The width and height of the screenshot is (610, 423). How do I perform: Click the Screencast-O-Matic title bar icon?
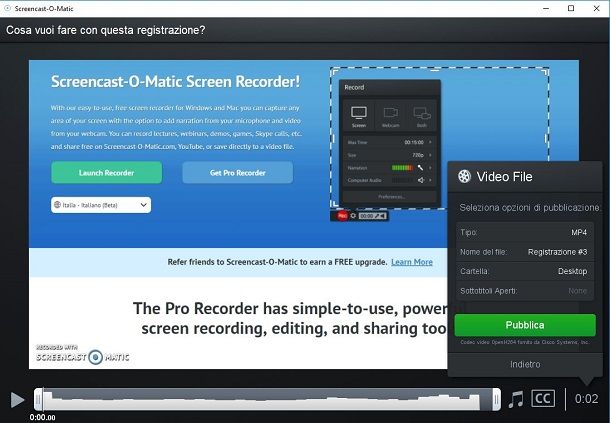tap(7, 8)
